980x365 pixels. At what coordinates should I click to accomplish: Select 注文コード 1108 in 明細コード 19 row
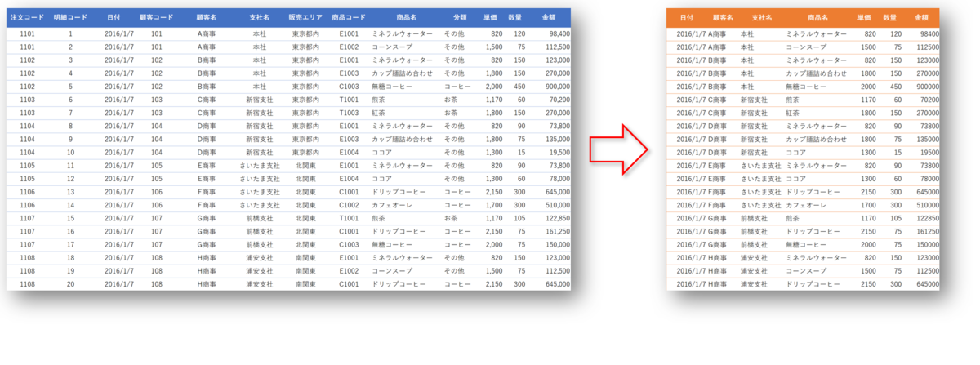click(27, 271)
